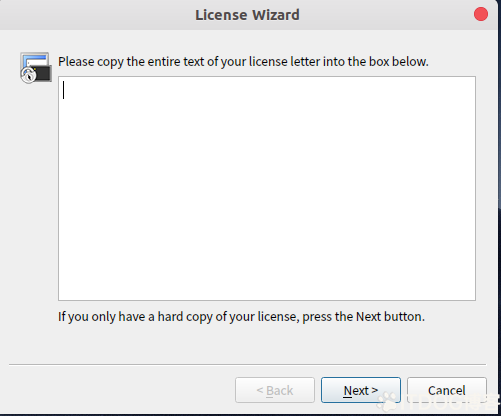Click inside the license letter text box
This screenshot has height=417, width=503.
coord(268,189)
